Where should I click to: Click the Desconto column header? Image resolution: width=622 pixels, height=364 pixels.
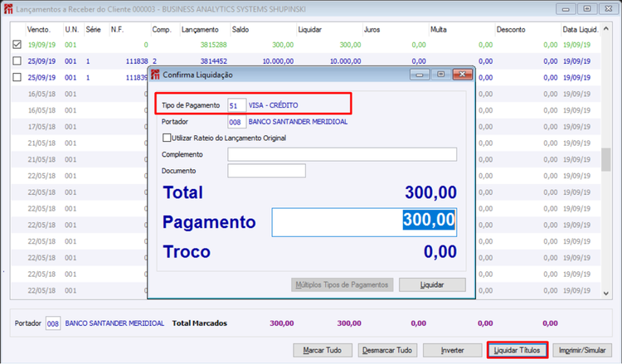point(511,30)
